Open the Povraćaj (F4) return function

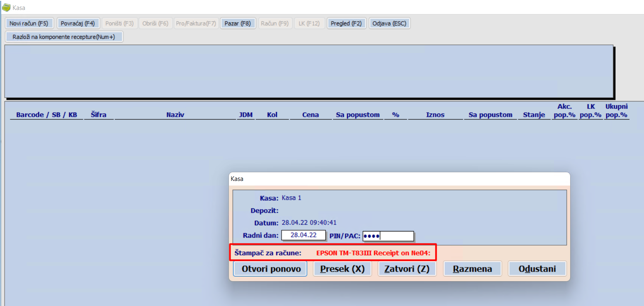[78, 23]
